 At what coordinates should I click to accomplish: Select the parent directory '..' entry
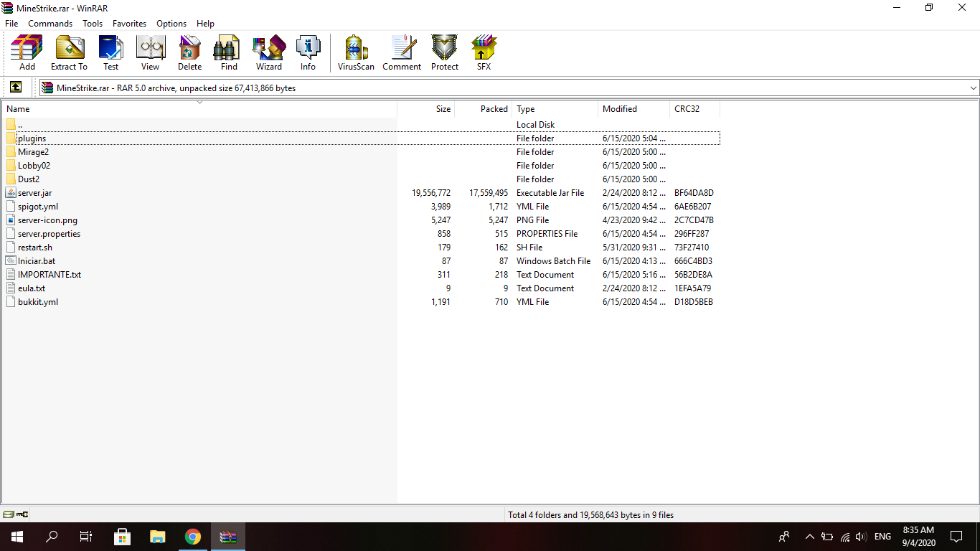pos(362,125)
